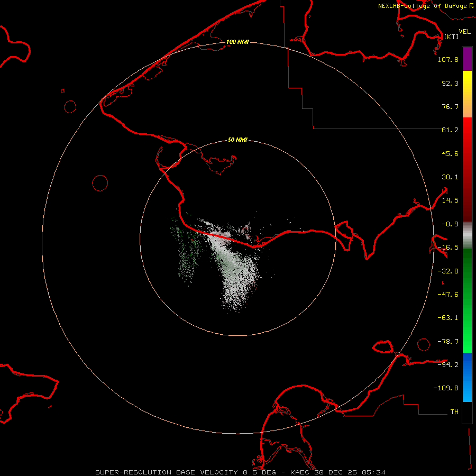Click the -94.2 velocity scale value

click(x=448, y=364)
